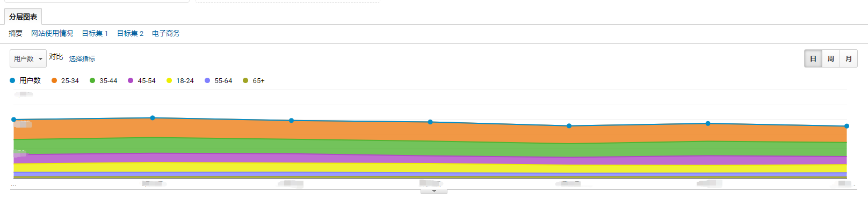Click the yellow 18-24 legend dot

pos(169,80)
